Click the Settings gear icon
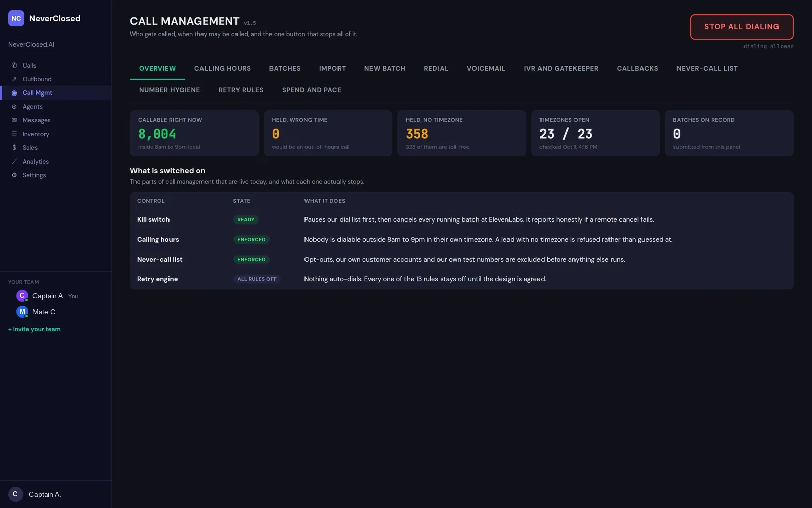 (14, 175)
